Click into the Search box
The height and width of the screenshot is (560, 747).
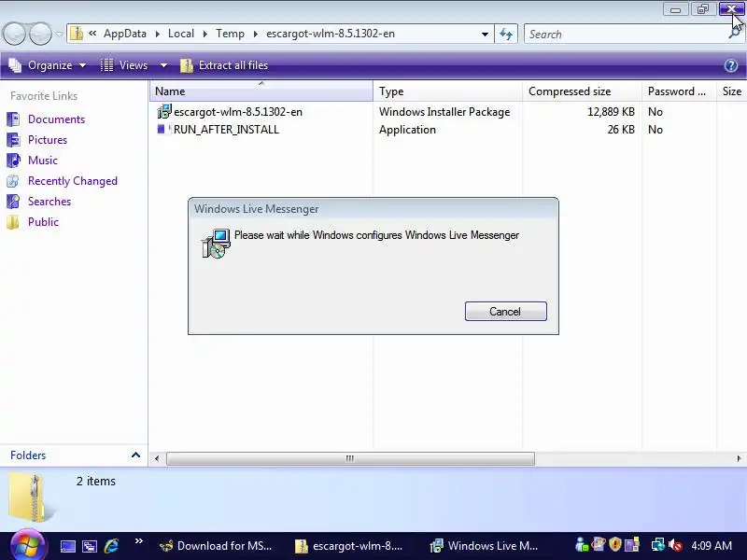[x=627, y=35]
